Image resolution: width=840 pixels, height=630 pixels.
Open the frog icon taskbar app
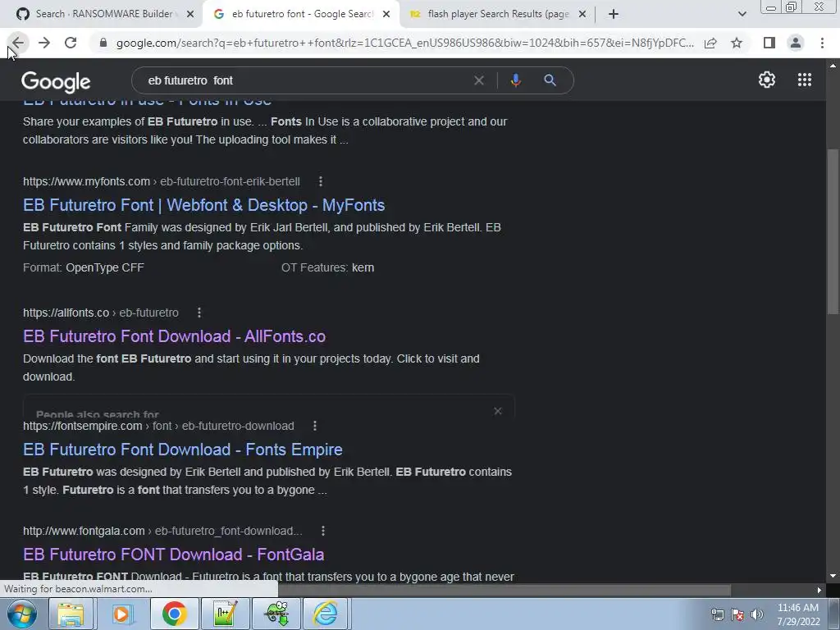tap(276, 614)
